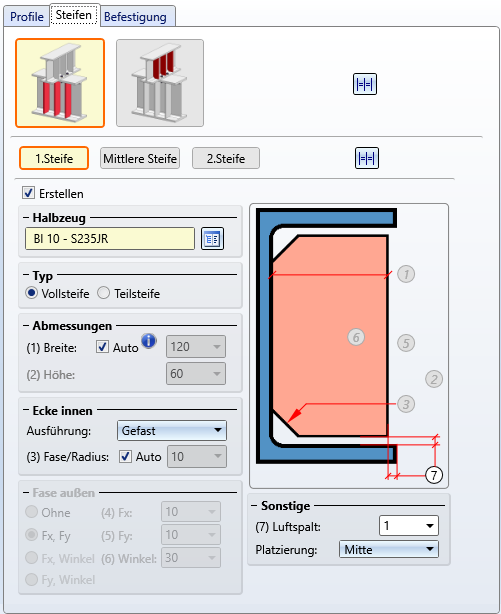Click diagram marker number 3
The width and height of the screenshot is (501, 614).
(x=406, y=404)
